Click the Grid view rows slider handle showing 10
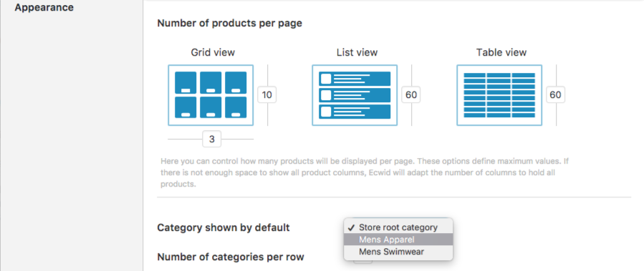 pyautogui.click(x=267, y=95)
